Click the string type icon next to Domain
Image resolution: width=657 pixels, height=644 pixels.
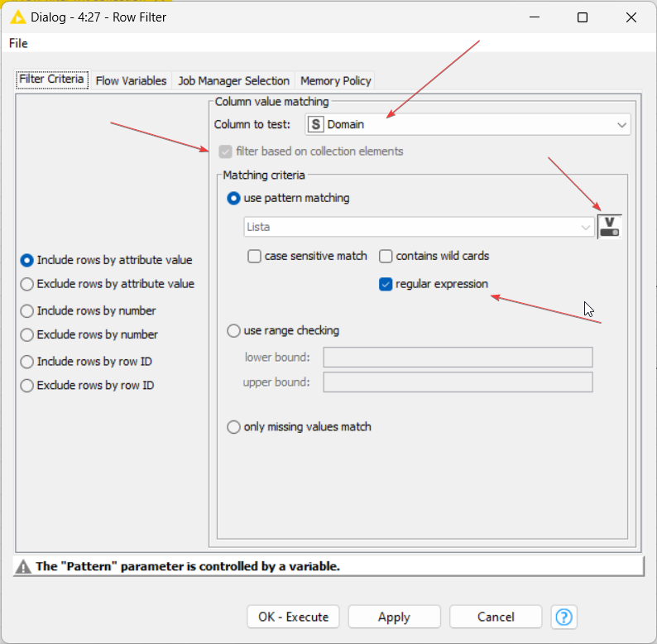click(x=315, y=125)
